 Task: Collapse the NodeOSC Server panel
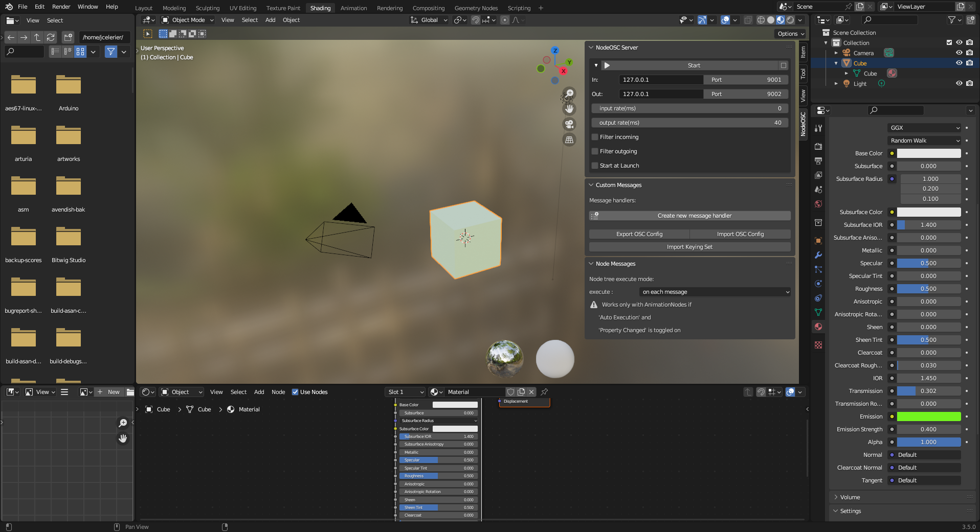coord(591,48)
